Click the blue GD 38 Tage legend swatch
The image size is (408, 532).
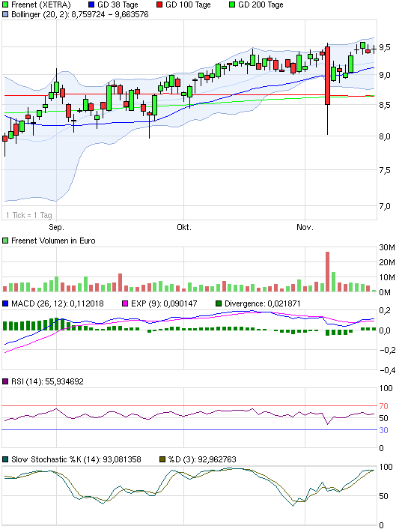[x=91, y=4]
